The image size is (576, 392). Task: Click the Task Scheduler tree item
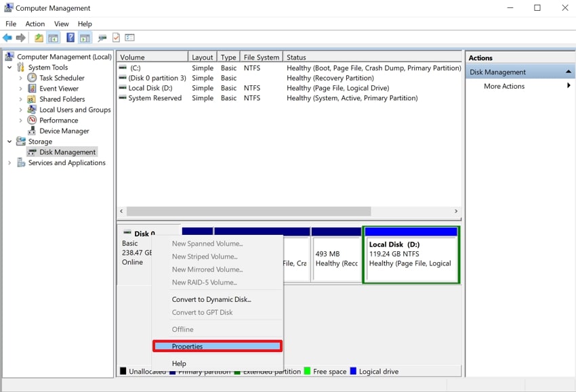pos(32,78)
